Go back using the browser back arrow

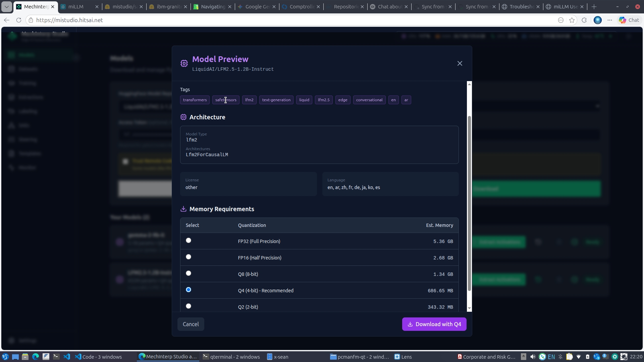click(x=7, y=20)
